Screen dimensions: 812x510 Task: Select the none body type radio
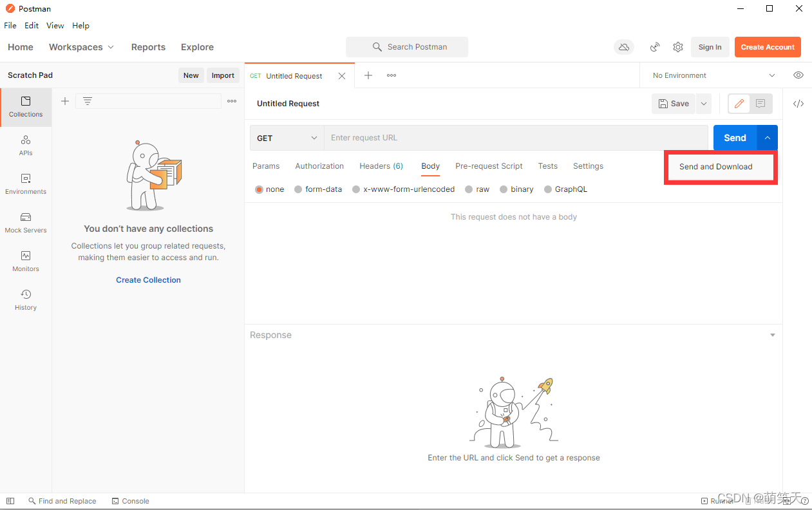tap(260, 189)
